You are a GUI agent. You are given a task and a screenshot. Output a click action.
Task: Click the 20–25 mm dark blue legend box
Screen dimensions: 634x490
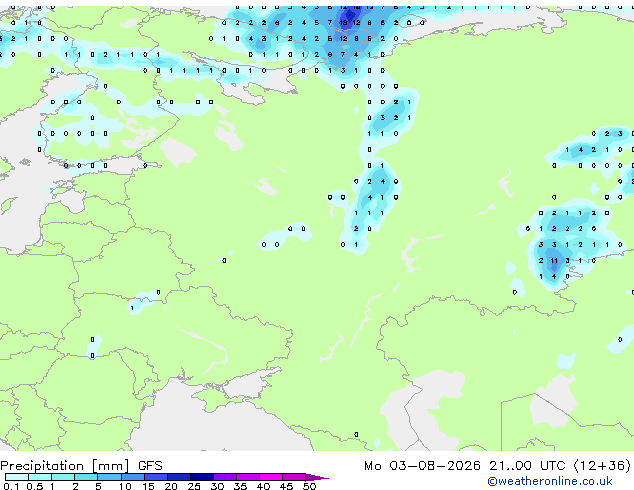tap(178, 477)
